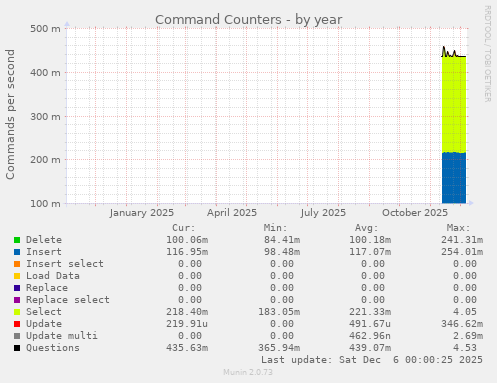Click the 300 m y-axis label

[x=45, y=116]
